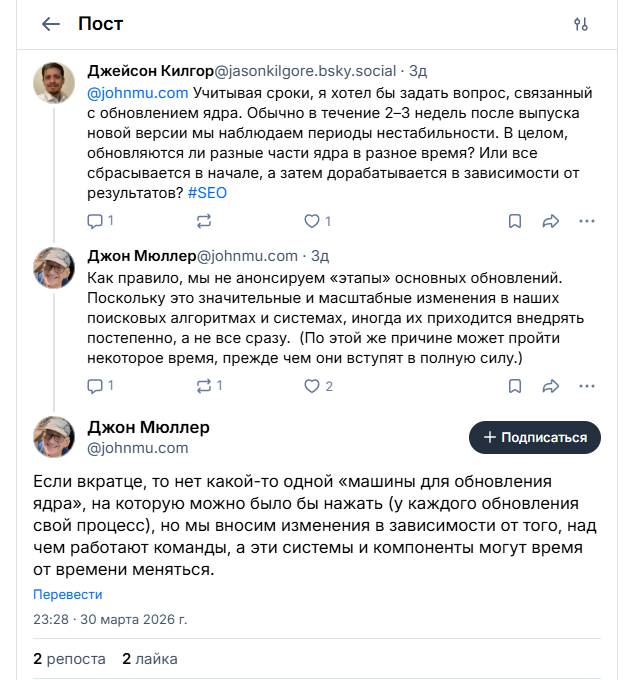The width and height of the screenshot is (627, 680).
Task: Open the #SEO hashtag
Action: [207, 192]
